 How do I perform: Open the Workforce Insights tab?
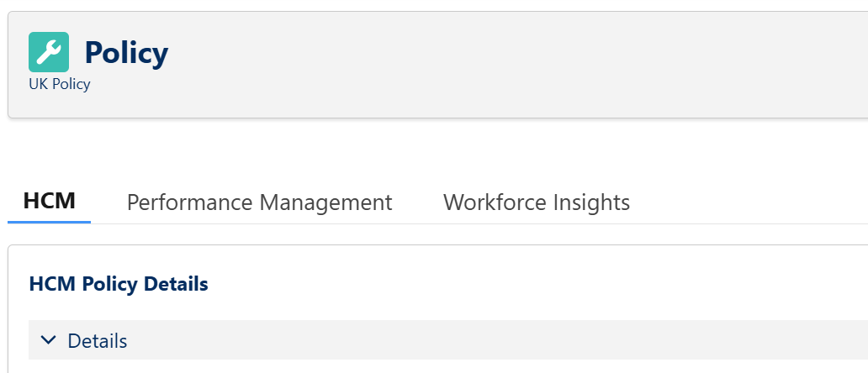(536, 202)
